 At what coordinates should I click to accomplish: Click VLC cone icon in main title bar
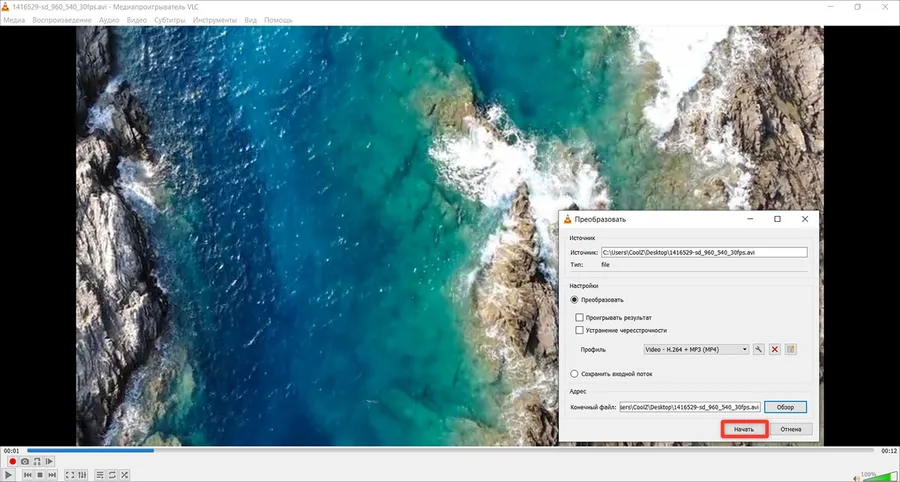point(5,6)
